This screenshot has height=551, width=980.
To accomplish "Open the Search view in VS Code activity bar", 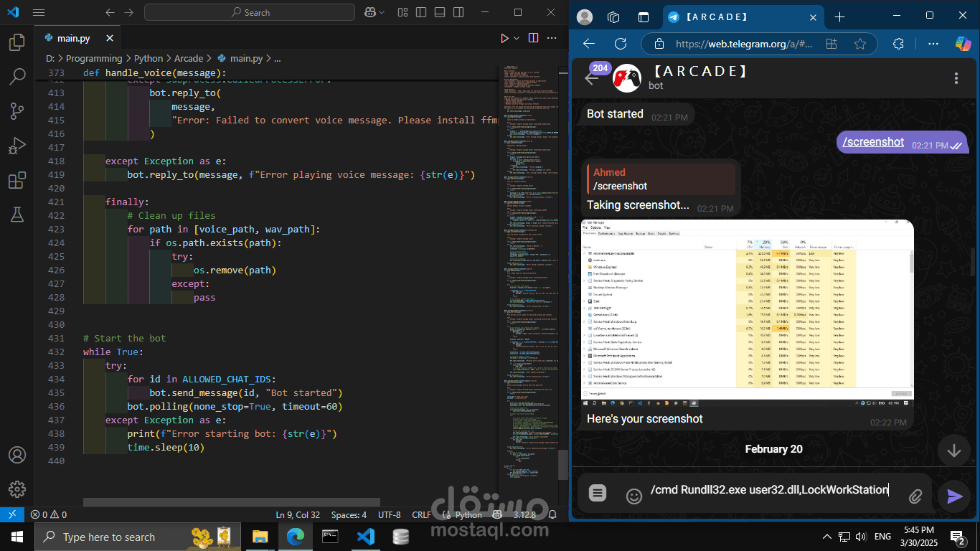I will [x=17, y=77].
